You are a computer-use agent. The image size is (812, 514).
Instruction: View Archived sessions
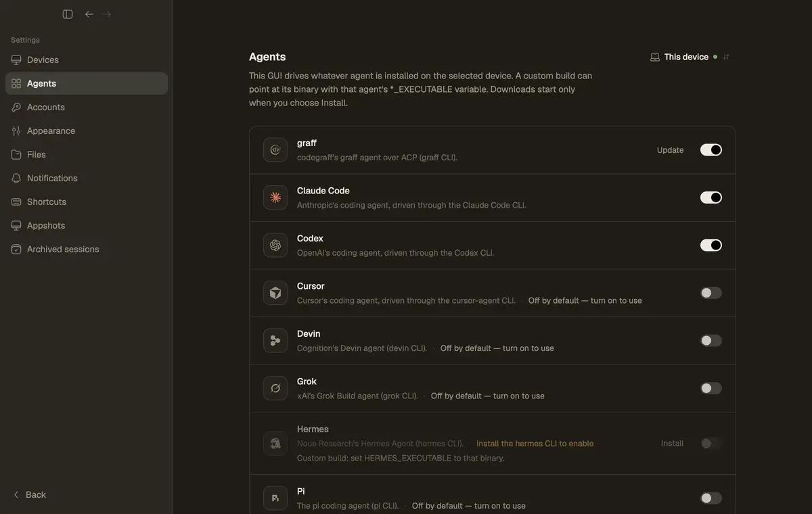pos(87,249)
